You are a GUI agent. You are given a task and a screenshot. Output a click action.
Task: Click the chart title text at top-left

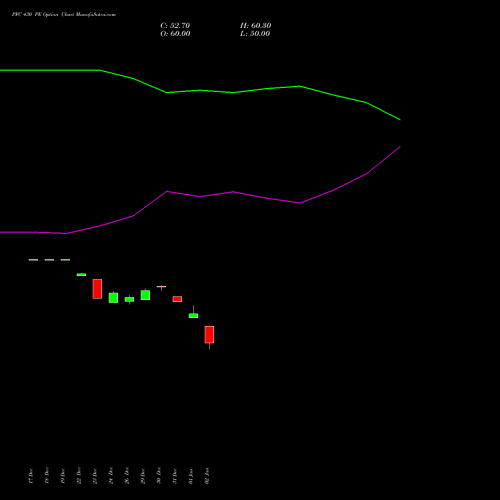(64, 15)
